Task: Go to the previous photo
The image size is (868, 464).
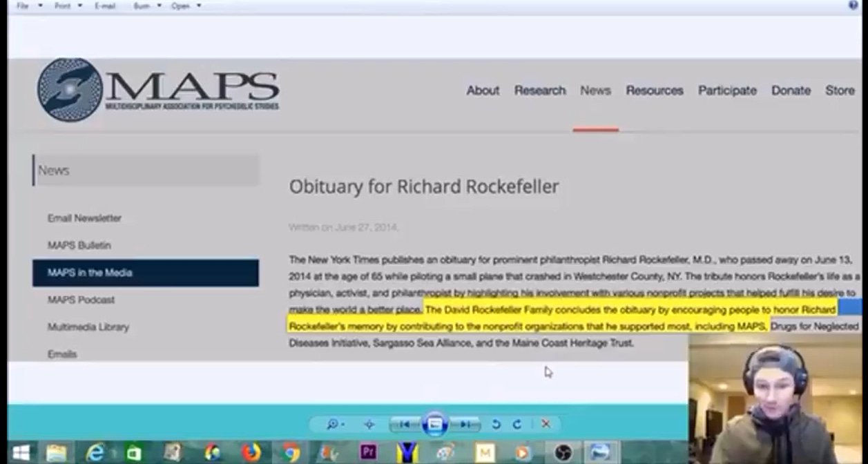Action: 405,424
